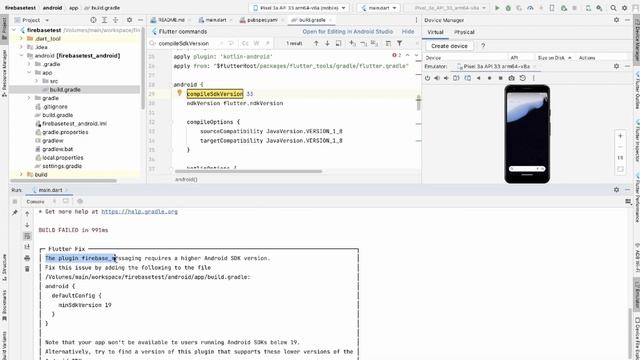Click emulator volume up icon
640x360 pixels.
click(x=437, y=78)
